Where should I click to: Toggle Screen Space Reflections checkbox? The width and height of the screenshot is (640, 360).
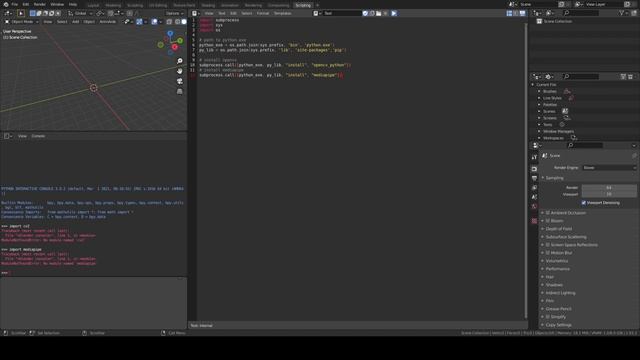coord(548,245)
